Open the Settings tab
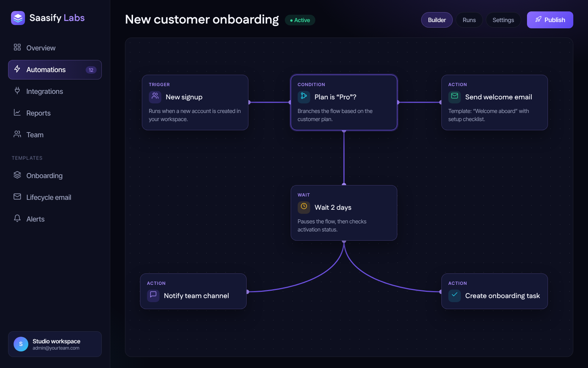The height and width of the screenshot is (368, 588). (x=503, y=20)
